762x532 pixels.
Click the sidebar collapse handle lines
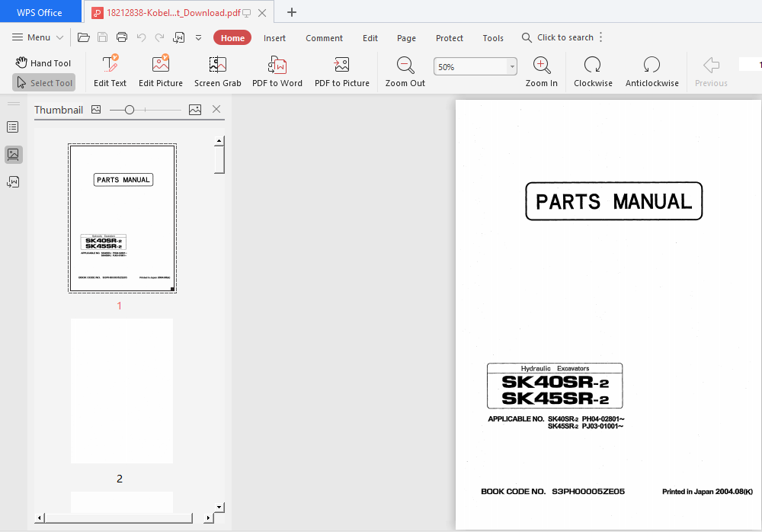click(14, 104)
